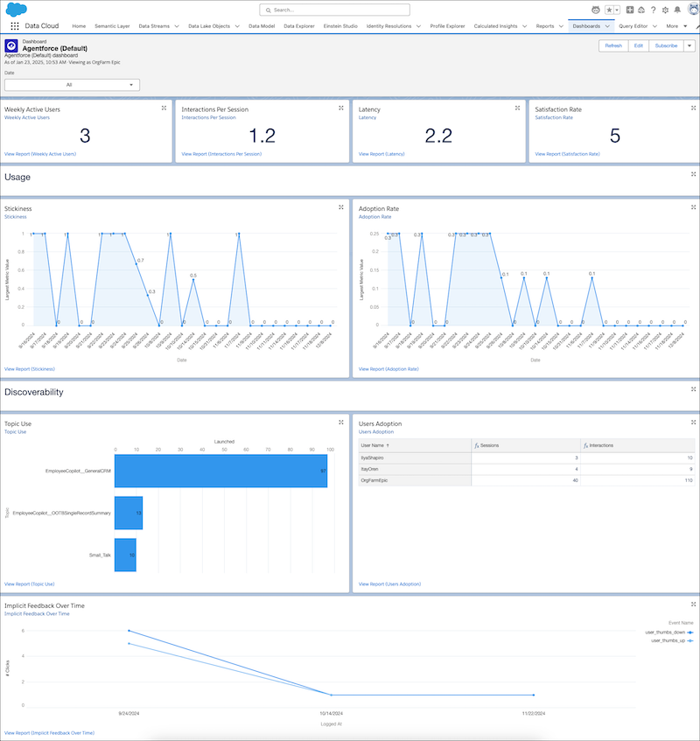Open the App Launcher grid icon
This screenshot has width=700, height=741.
tap(14, 26)
